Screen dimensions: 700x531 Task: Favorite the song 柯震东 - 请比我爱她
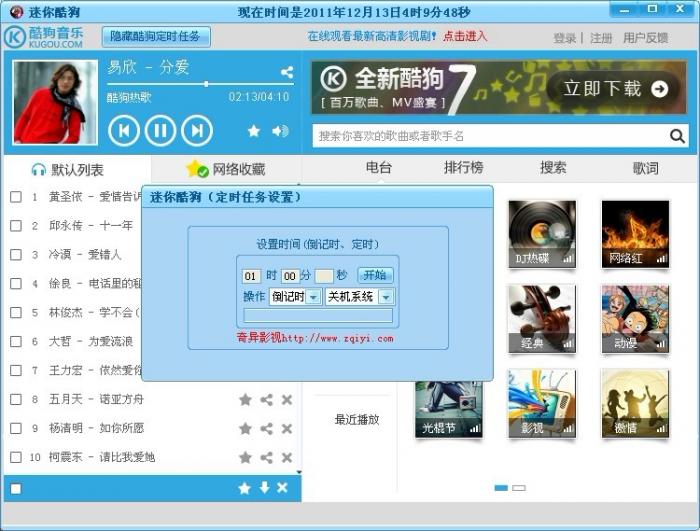tap(245, 457)
